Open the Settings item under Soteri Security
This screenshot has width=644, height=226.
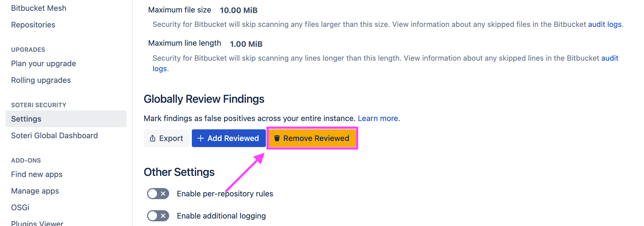coord(26,119)
